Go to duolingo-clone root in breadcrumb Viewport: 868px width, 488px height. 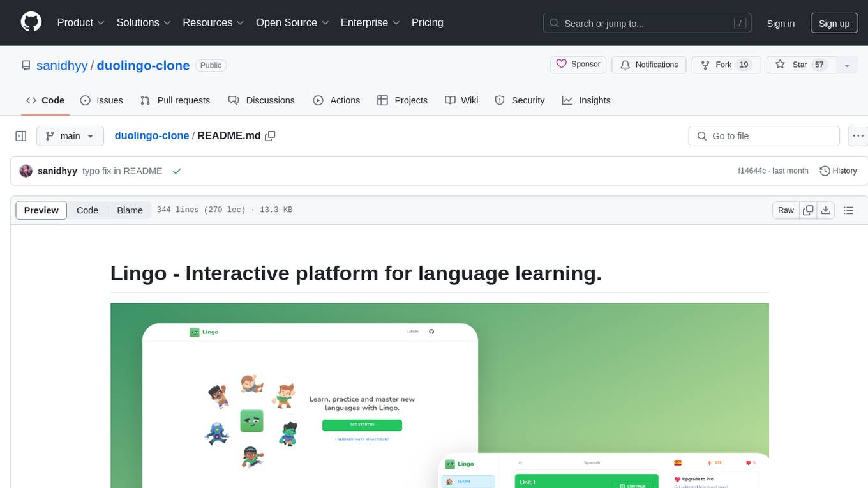152,136
